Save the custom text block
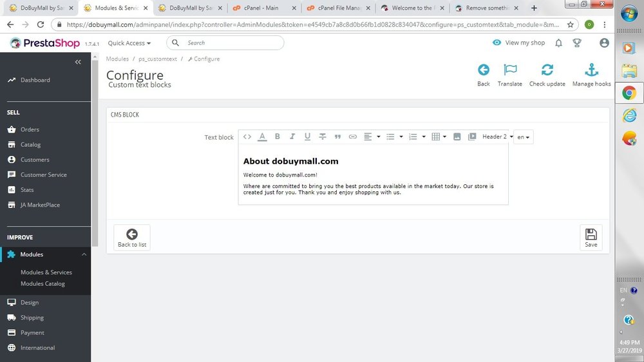The height and width of the screenshot is (362, 644). [591, 238]
